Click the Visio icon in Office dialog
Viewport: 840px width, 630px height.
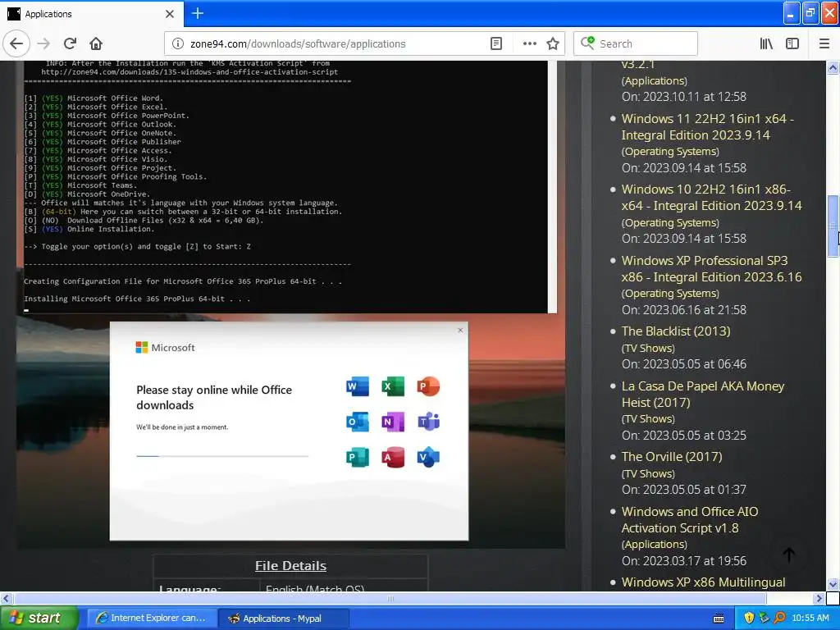(428, 457)
